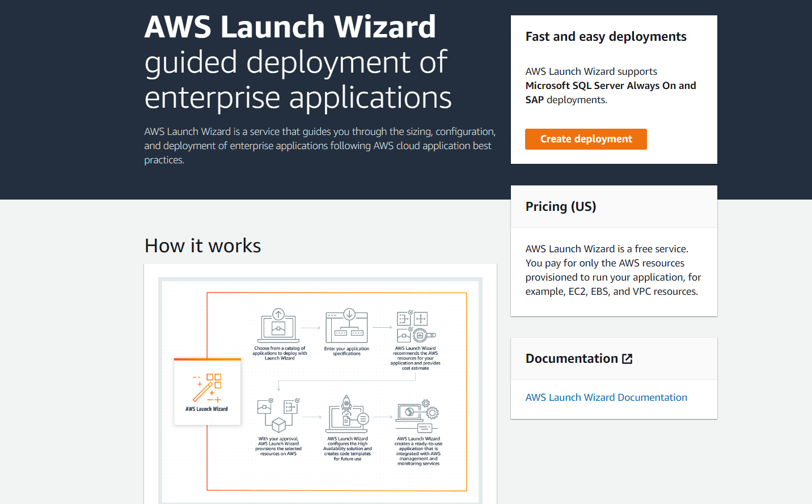Click the High Availability rocket icon
The height and width of the screenshot is (504, 812).
click(x=346, y=403)
